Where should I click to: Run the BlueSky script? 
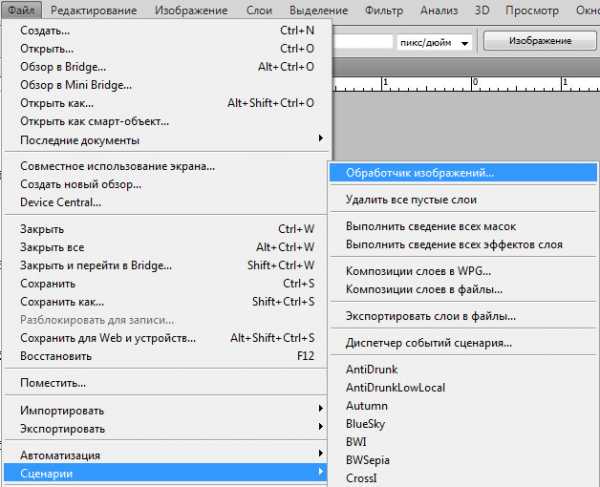463,424
